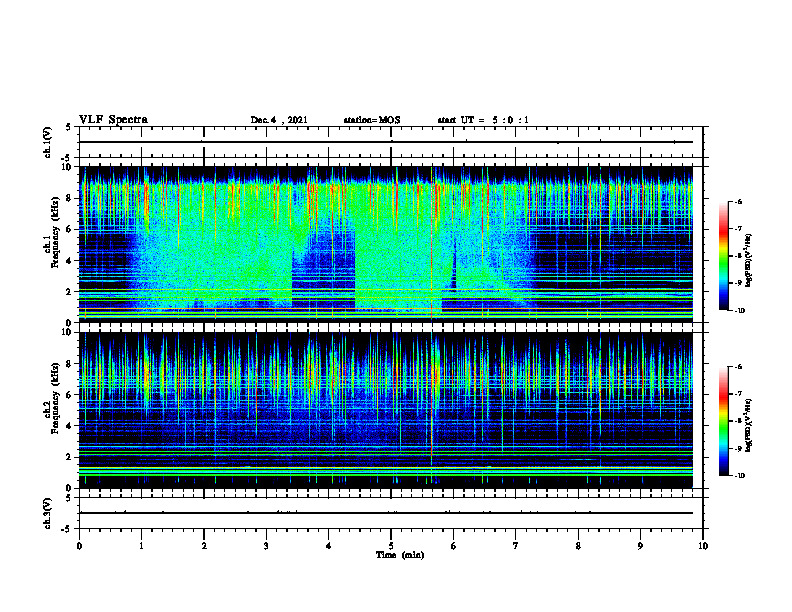The height and width of the screenshot is (612, 792).
Task: Click the ch.2 color scale bar
Action: coord(723,421)
